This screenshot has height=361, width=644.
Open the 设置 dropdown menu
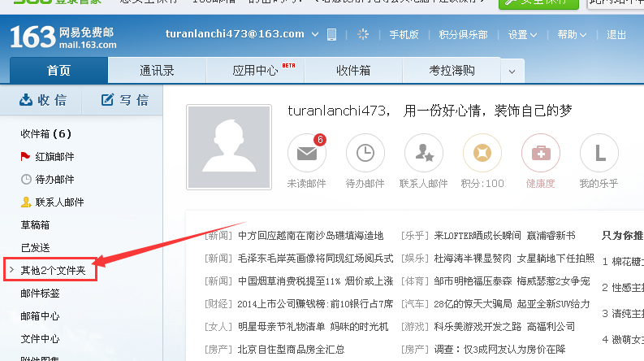click(x=522, y=35)
